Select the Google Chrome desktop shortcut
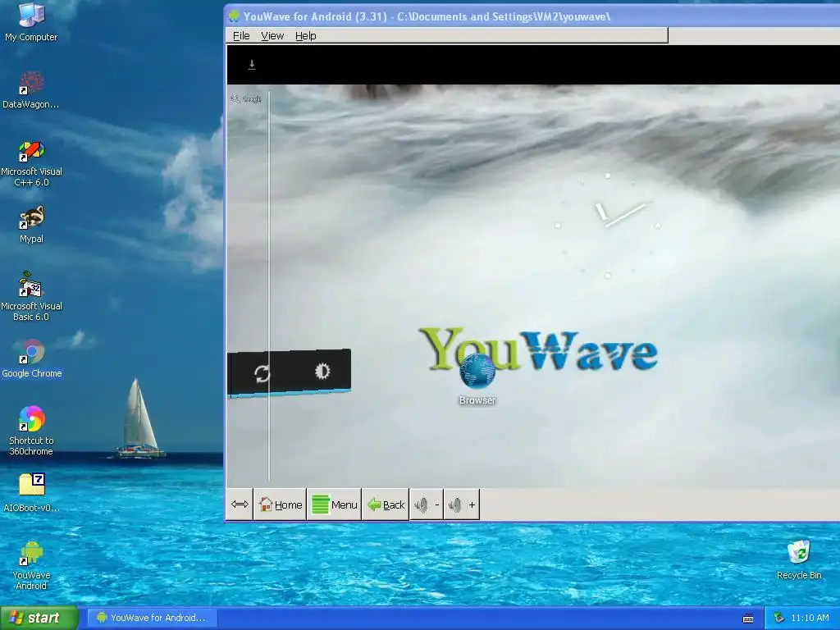This screenshot has height=630, width=840. point(32,359)
